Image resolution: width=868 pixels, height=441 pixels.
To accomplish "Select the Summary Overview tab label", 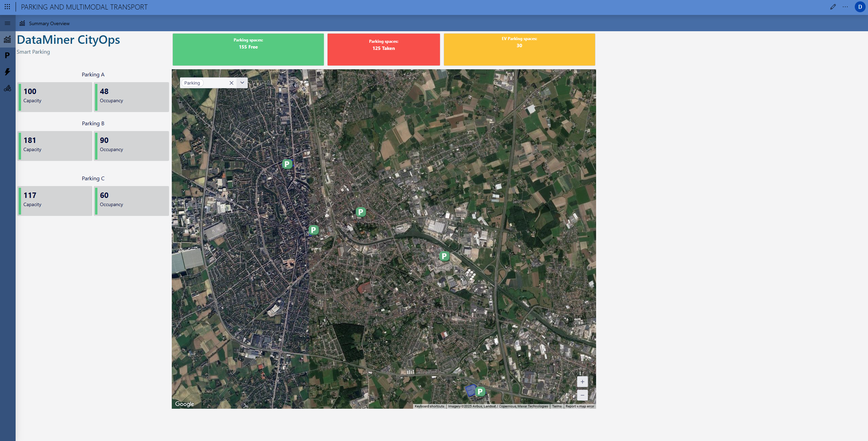I will click(x=49, y=23).
